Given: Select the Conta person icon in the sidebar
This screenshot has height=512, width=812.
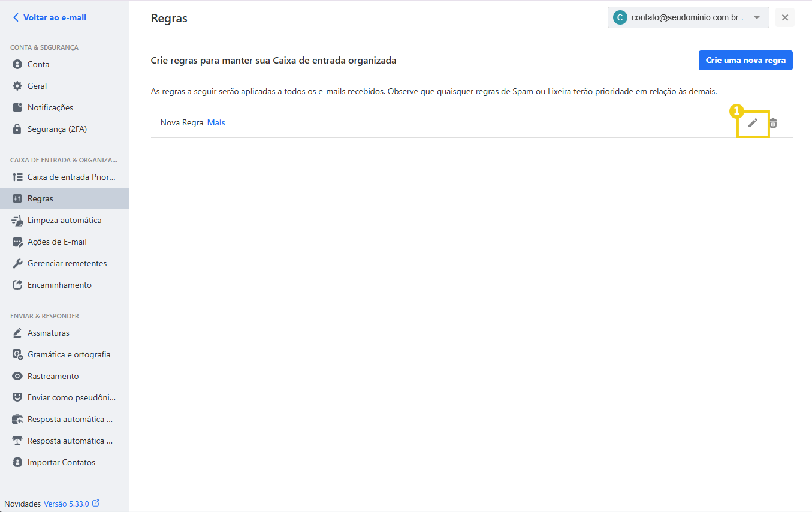Looking at the screenshot, I should (x=16, y=64).
